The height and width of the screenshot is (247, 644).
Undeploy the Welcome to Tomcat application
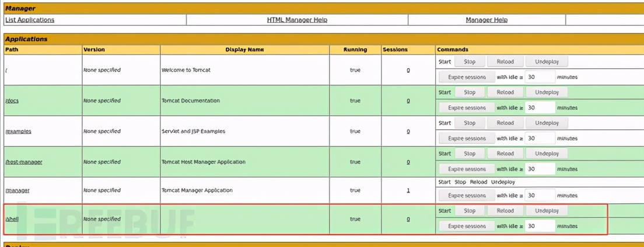coord(547,62)
